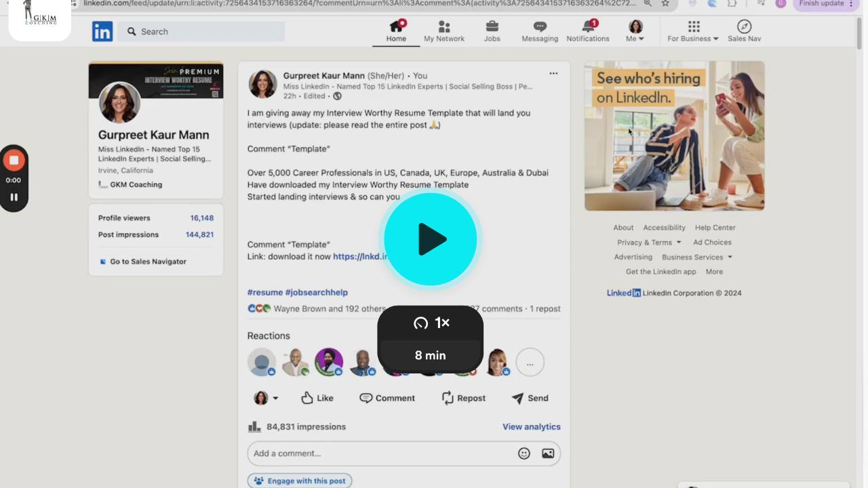Go to My Network
This screenshot has width=868, height=488.
click(x=444, y=31)
